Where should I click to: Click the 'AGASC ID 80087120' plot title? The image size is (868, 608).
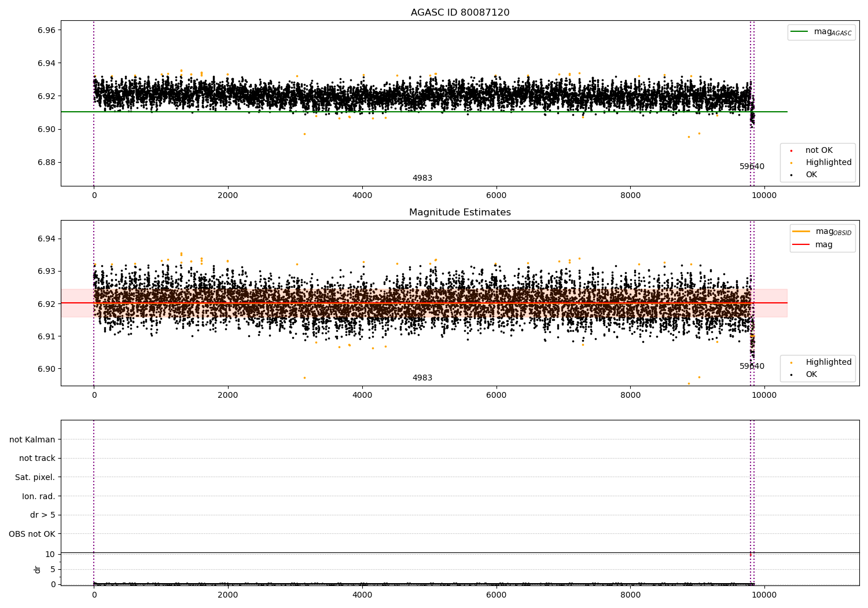(460, 13)
